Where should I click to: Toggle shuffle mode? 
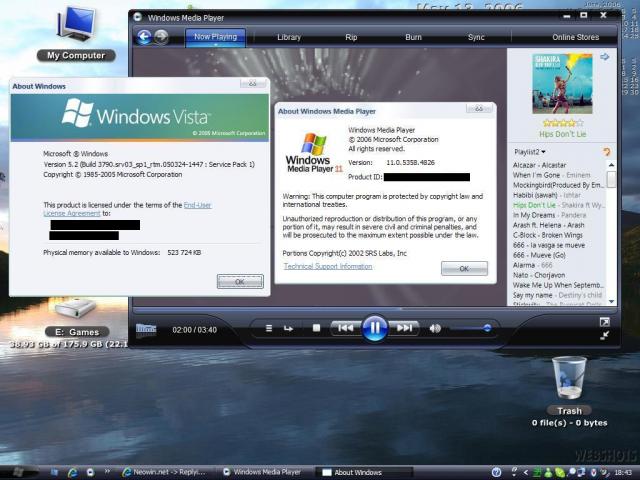click(x=269, y=328)
